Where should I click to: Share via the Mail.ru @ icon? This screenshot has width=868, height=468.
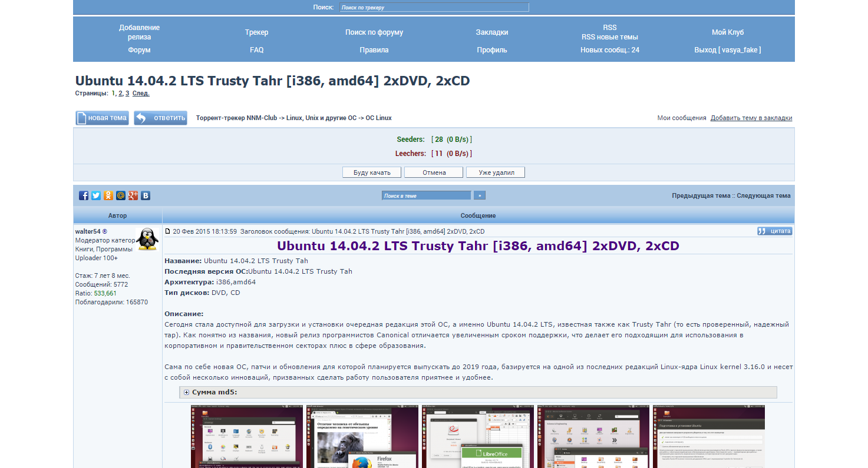point(121,195)
